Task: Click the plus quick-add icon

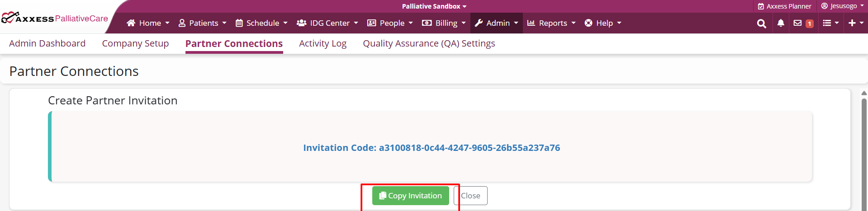Action: [x=855, y=23]
